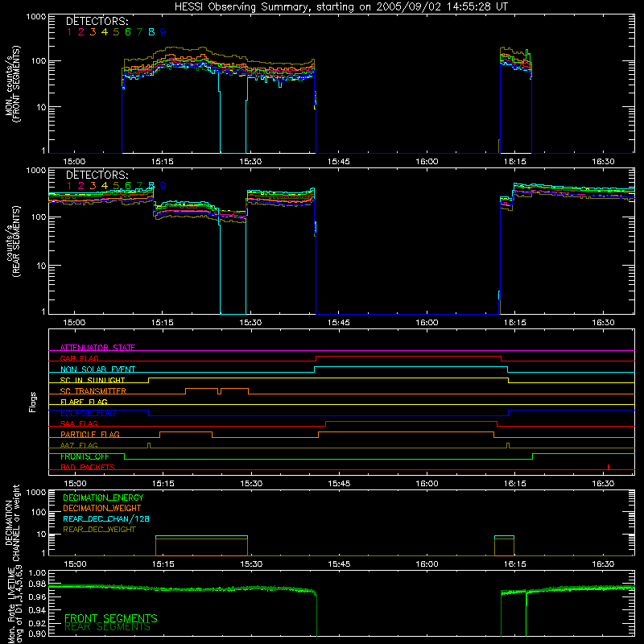The image size is (644, 644).
Task: Click the 15:30 tick under front segments plot
Action: [250, 162]
